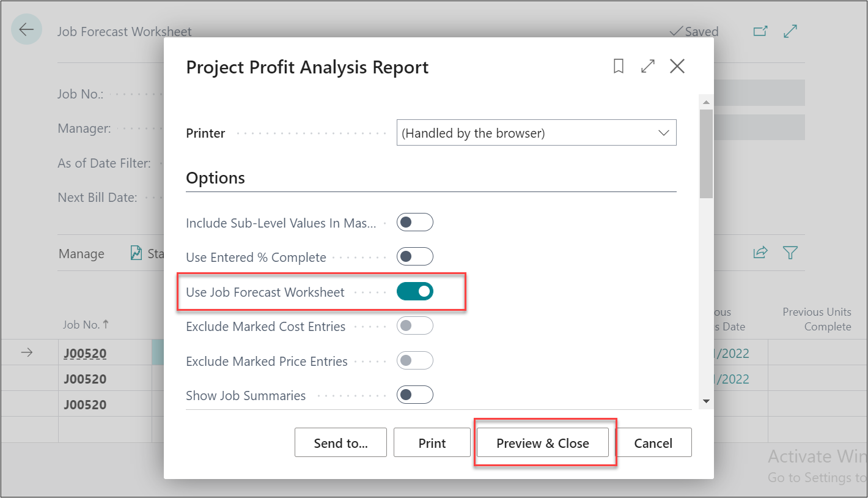Open the Printer dropdown list
The image size is (868, 498).
pos(536,133)
